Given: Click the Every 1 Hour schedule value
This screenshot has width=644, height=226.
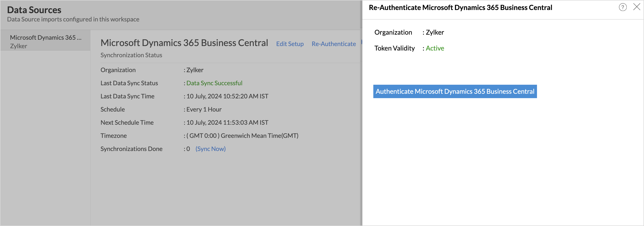Looking at the screenshot, I should [204, 109].
